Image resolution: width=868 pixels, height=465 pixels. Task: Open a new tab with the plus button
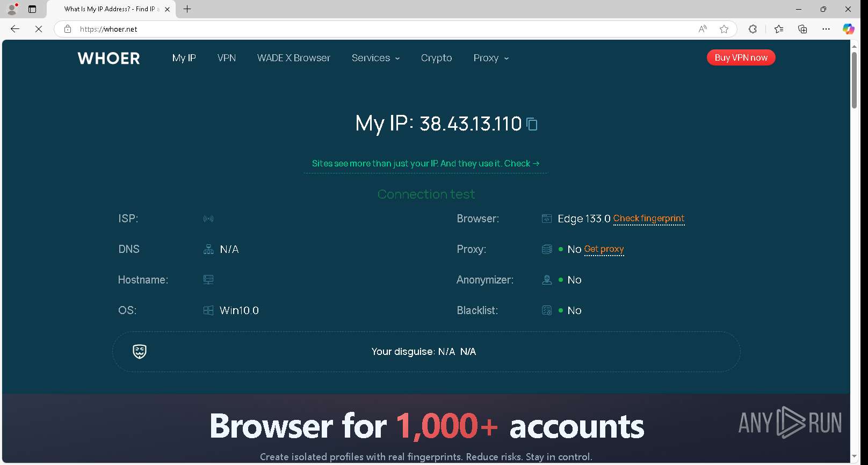[187, 9]
